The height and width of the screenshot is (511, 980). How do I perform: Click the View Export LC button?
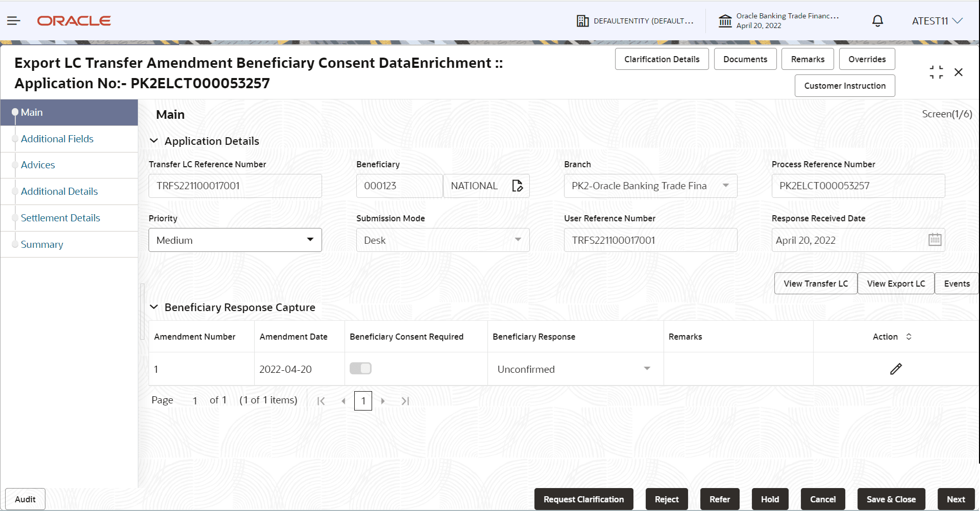pos(896,283)
